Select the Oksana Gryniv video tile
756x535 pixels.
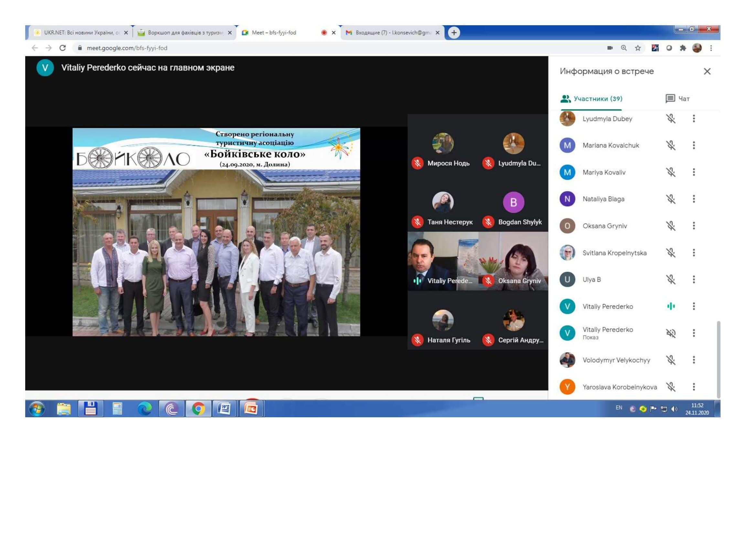(x=513, y=261)
